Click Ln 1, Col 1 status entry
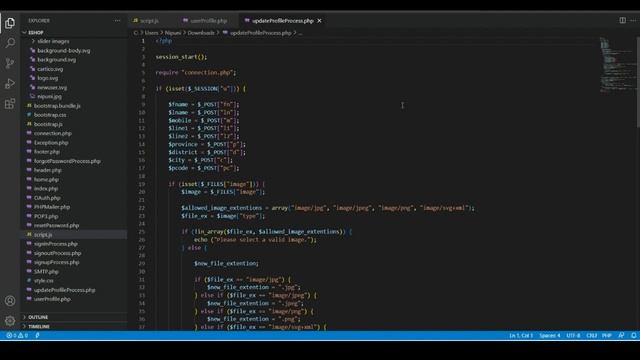The width and height of the screenshot is (640, 360). tap(521, 336)
